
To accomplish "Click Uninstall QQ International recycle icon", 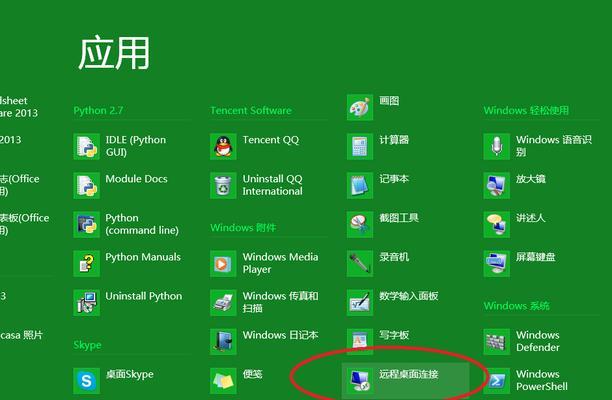I will tap(223, 185).
